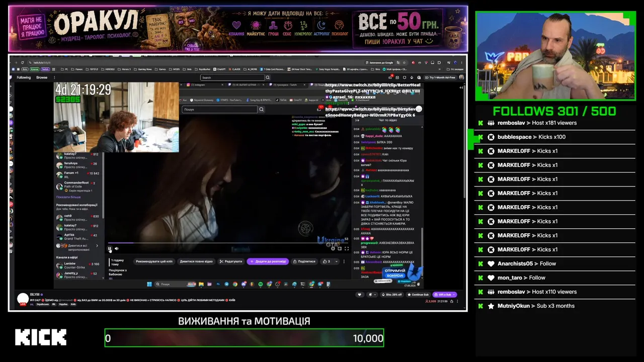The width and height of the screenshot is (644, 362).
Task: Open Twitch nav more-options dots
Action: [55, 77]
